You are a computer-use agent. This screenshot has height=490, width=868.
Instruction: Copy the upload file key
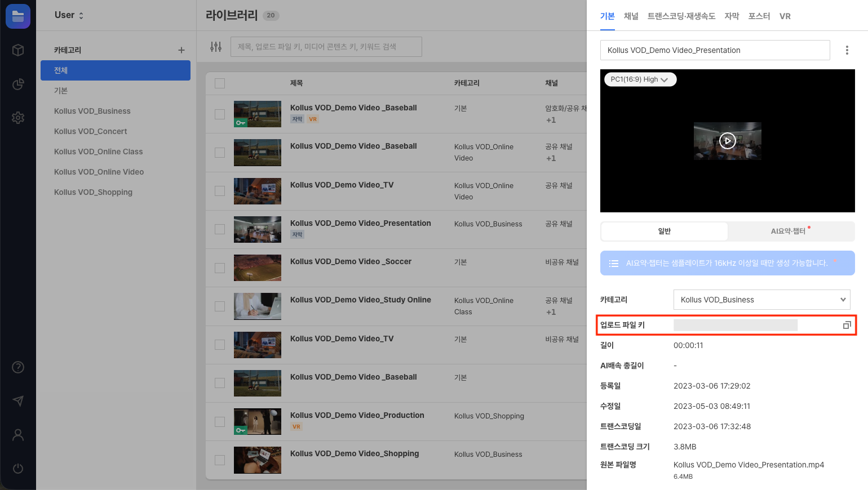[x=847, y=325]
